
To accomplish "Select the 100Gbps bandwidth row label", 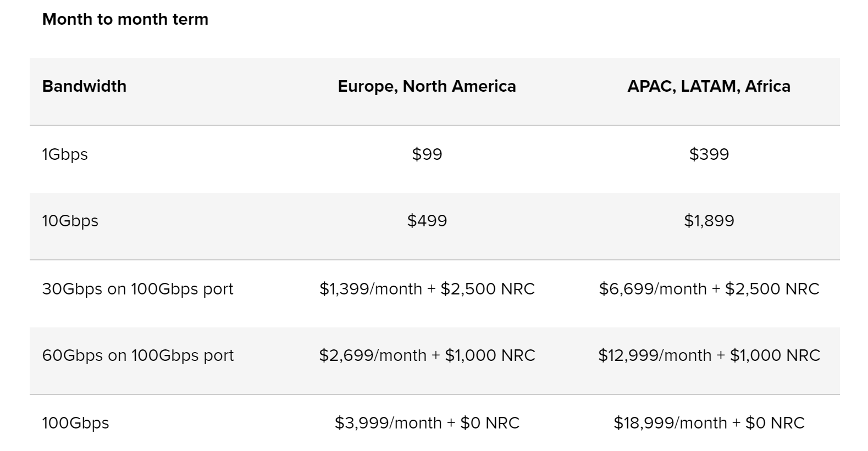I will click(76, 423).
